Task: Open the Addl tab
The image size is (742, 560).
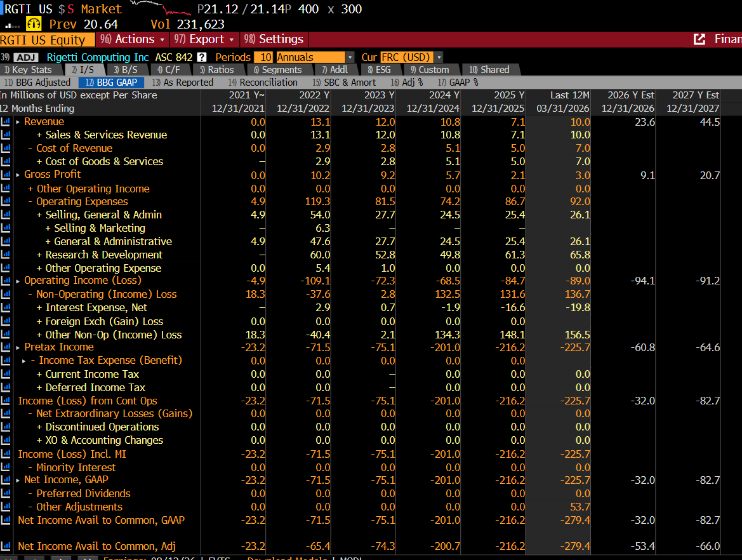Action: (335, 70)
